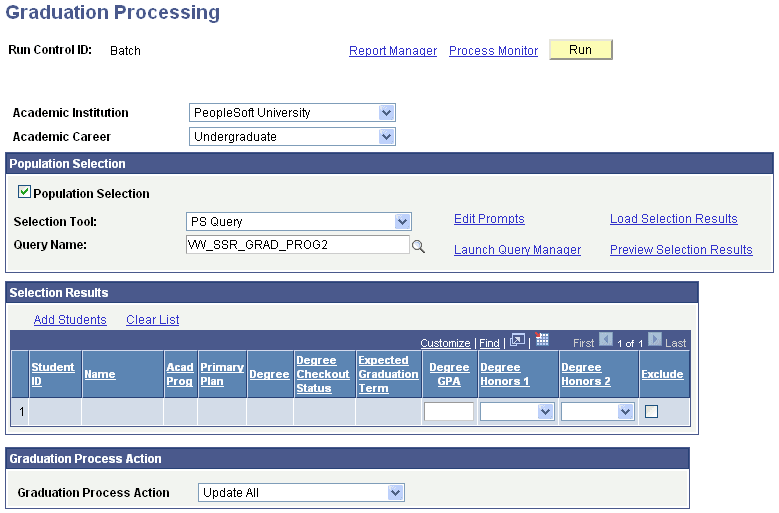Go to previous row arrow icon

tap(606, 340)
